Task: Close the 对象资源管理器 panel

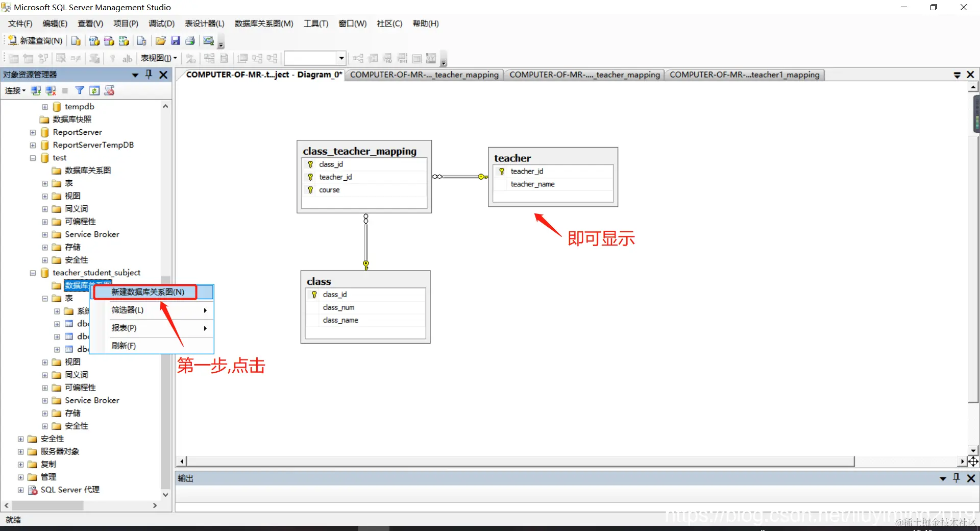Action: pos(163,75)
